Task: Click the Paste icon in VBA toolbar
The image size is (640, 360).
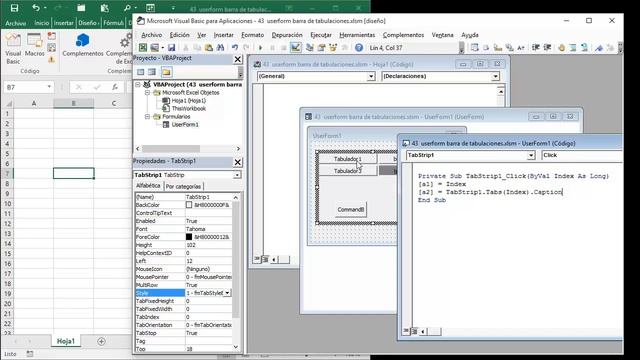Action: point(209,48)
